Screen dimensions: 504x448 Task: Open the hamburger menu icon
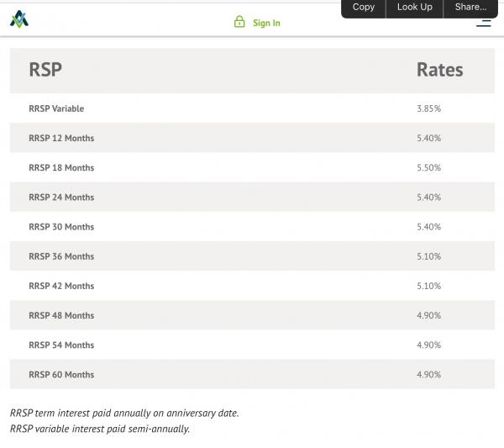point(483,23)
